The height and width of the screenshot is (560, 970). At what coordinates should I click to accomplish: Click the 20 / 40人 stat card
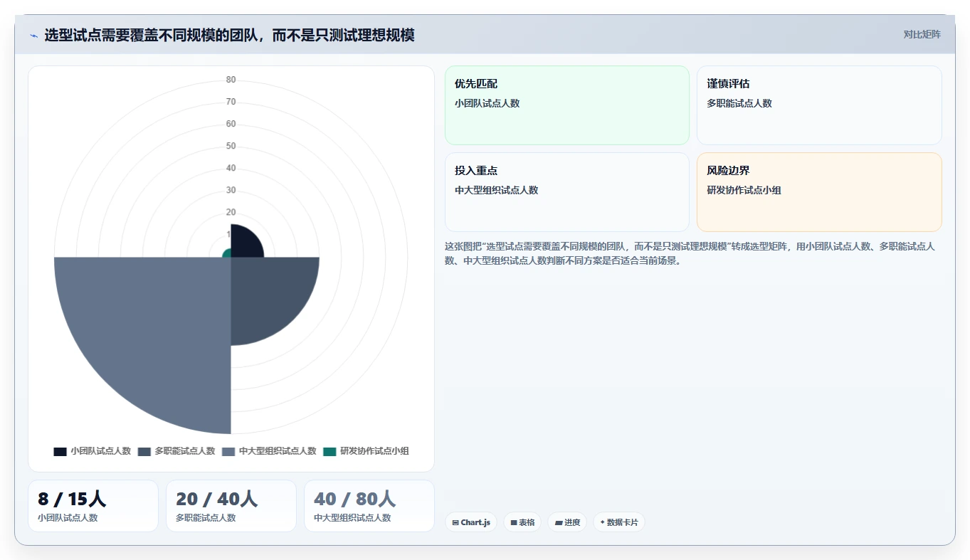[x=231, y=506]
